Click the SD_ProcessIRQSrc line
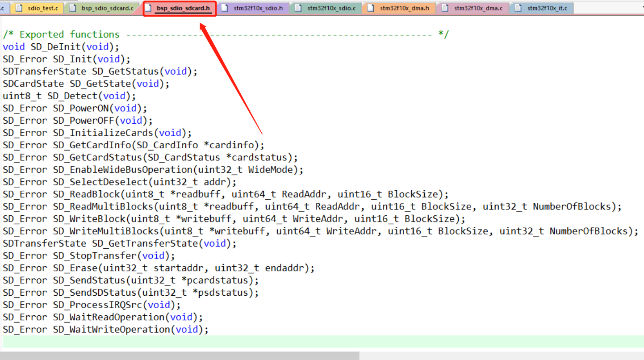 click(92, 305)
